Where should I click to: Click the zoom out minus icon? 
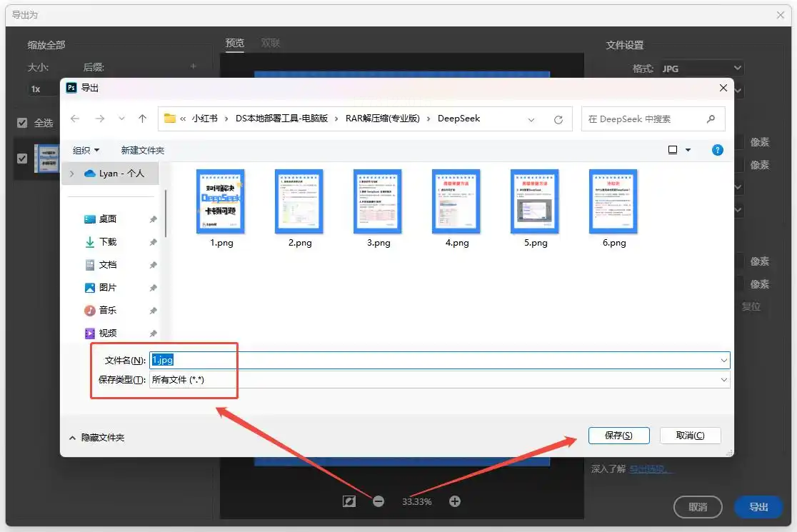coord(379,501)
